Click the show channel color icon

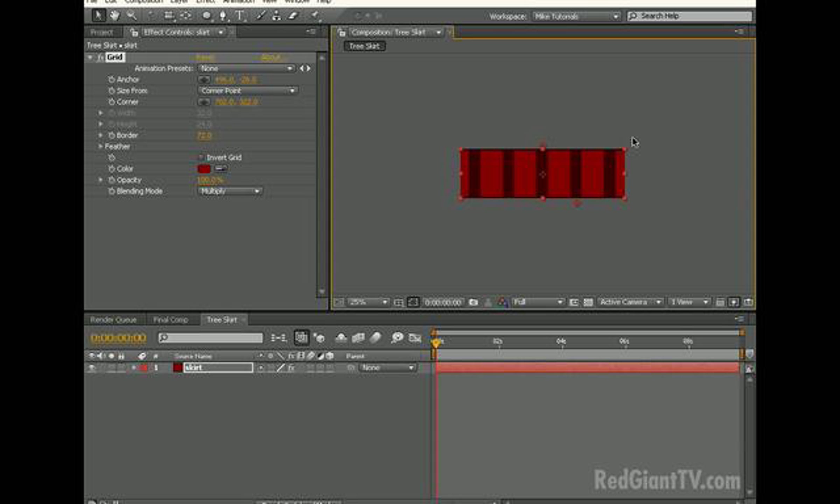502,302
